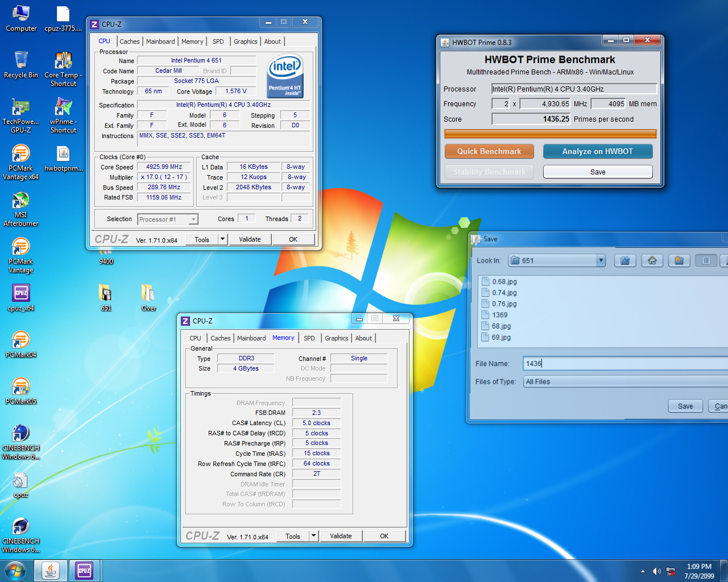This screenshot has height=582, width=728.
Task: Open the 9400 folder on the desktop
Action: [106, 256]
